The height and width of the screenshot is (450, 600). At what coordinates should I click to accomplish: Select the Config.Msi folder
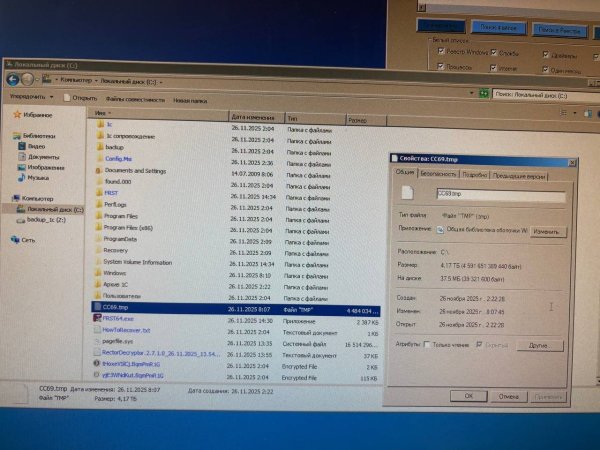[118, 158]
